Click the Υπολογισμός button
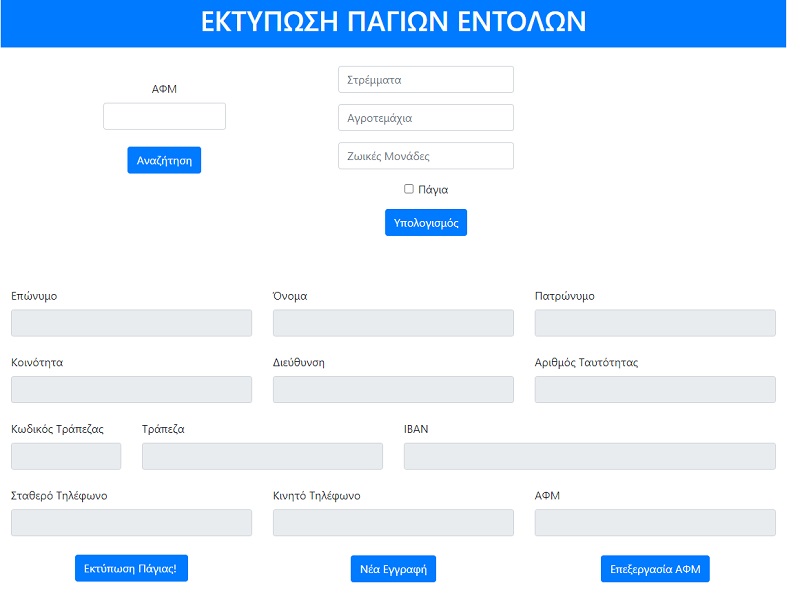800x600 pixels. point(425,222)
